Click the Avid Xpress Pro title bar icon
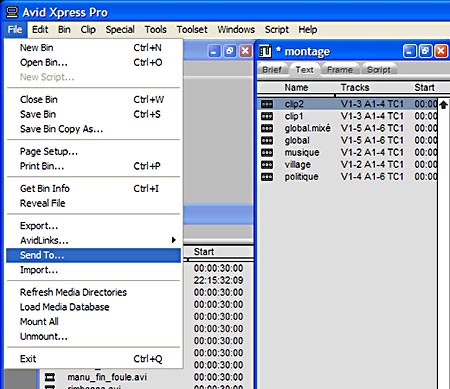The height and width of the screenshot is (389, 450). [12, 12]
